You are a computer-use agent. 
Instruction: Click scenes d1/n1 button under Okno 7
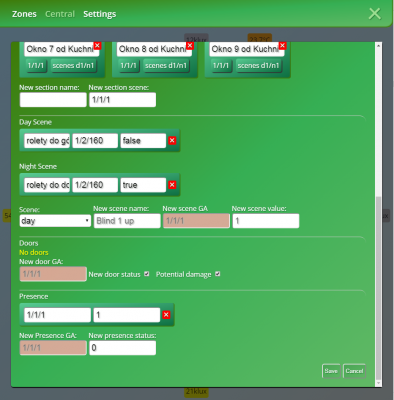pyautogui.click(x=73, y=65)
